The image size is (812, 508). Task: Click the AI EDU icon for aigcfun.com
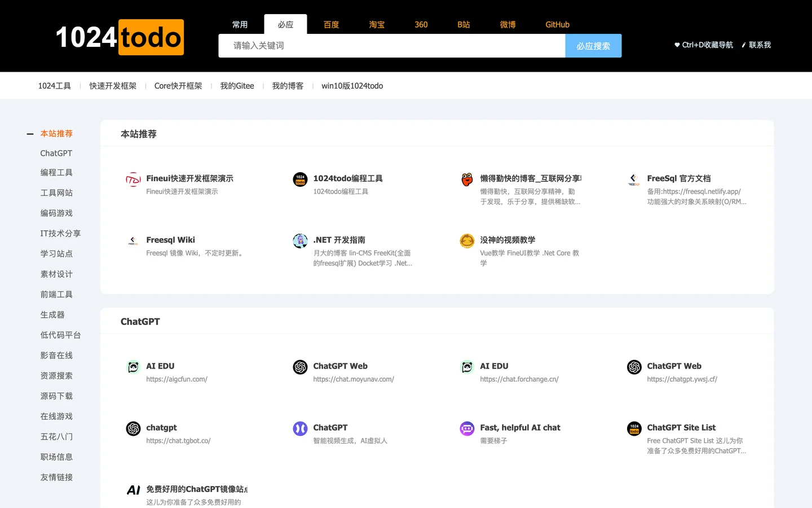(x=133, y=367)
